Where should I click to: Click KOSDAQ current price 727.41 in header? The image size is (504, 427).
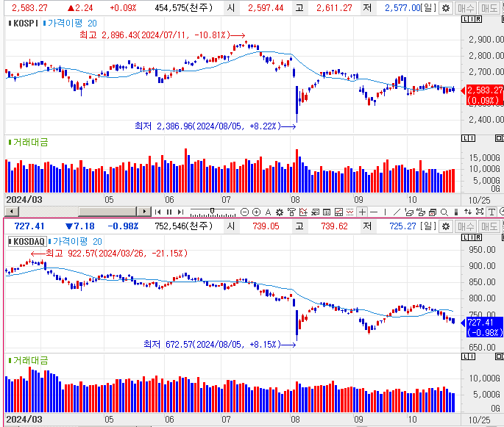pos(29,226)
